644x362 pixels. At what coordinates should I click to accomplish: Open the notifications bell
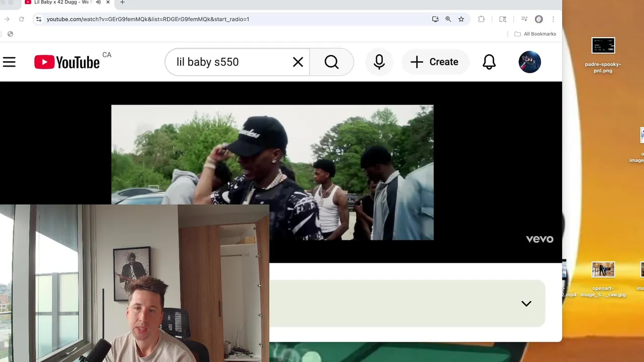click(489, 62)
